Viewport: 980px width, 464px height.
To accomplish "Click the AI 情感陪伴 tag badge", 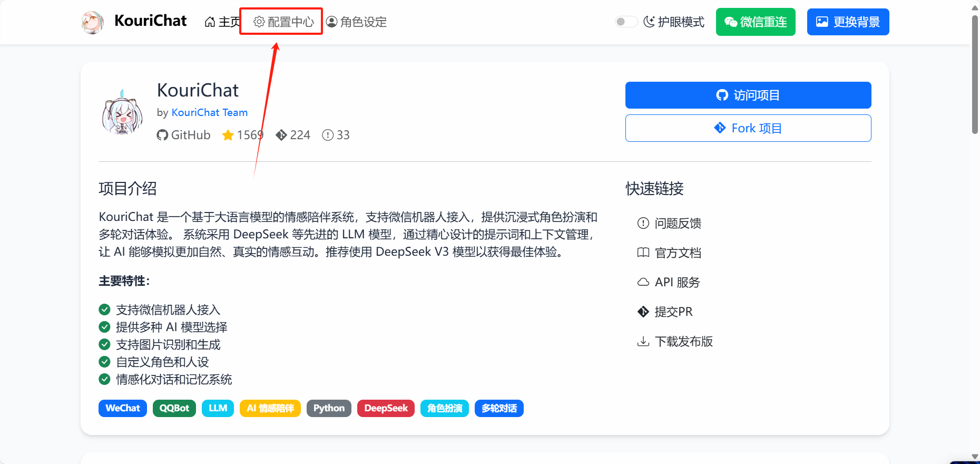I will 270,409.
